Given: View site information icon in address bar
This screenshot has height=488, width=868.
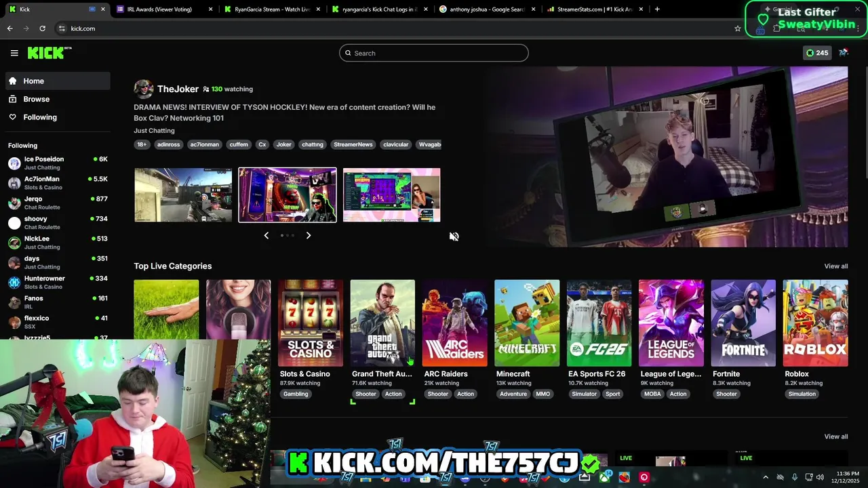Looking at the screenshot, I should pyautogui.click(x=62, y=28).
